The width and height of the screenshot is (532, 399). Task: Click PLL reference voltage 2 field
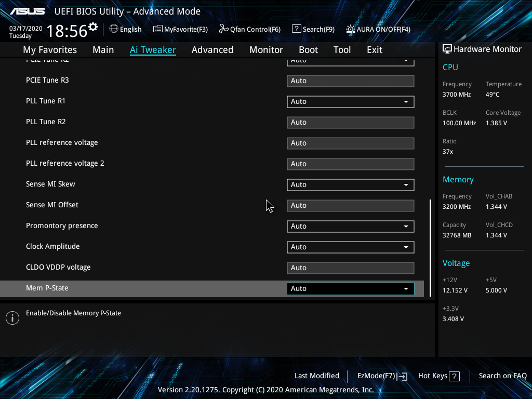pyautogui.click(x=351, y=164)
